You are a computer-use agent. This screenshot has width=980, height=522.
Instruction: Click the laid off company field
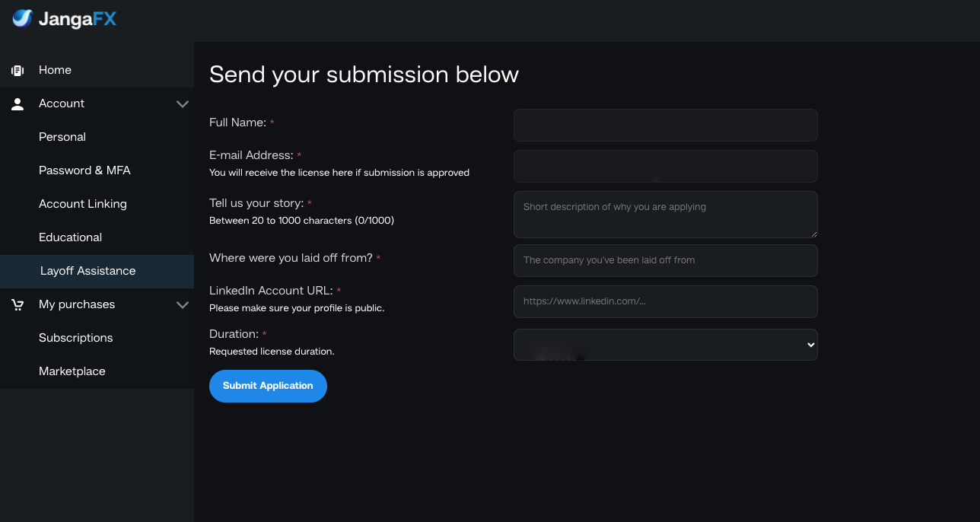click(665, 260)
